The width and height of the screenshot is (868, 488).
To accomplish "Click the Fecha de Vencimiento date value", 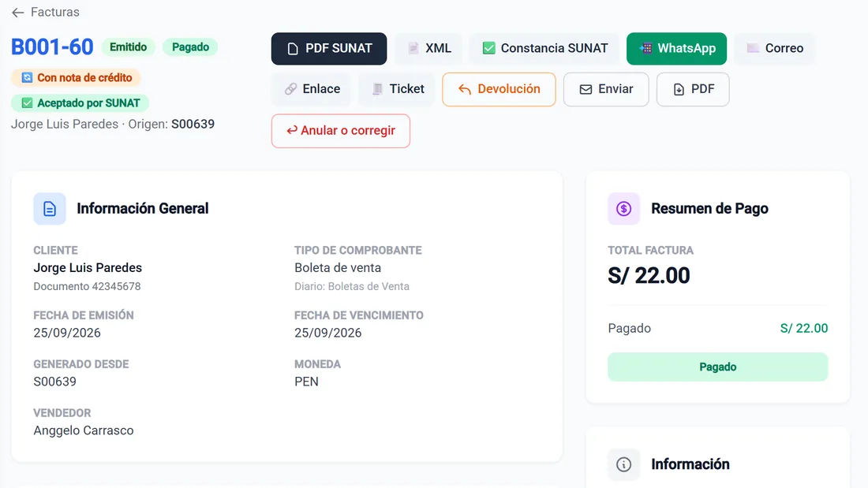I will 327,333.
